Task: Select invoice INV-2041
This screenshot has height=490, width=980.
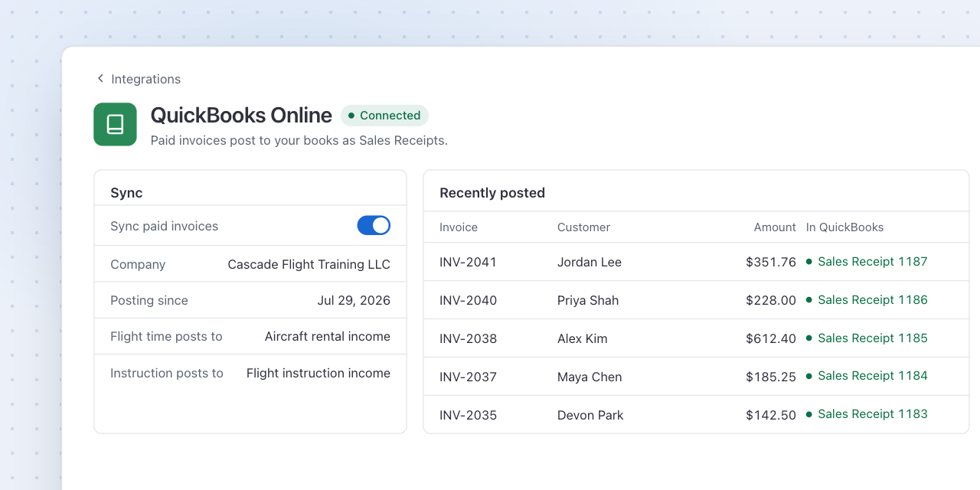Action: tap(468, 262)
